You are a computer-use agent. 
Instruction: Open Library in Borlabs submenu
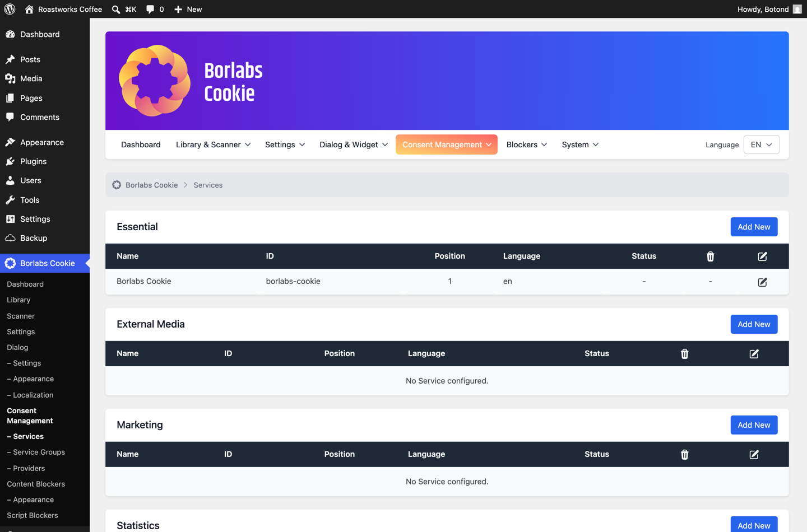point(18,300)
